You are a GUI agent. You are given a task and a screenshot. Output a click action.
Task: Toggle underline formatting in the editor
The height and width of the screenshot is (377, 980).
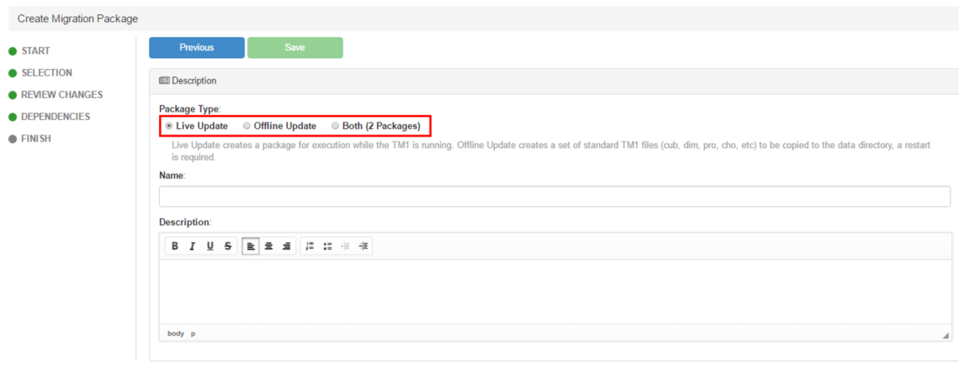210,247
